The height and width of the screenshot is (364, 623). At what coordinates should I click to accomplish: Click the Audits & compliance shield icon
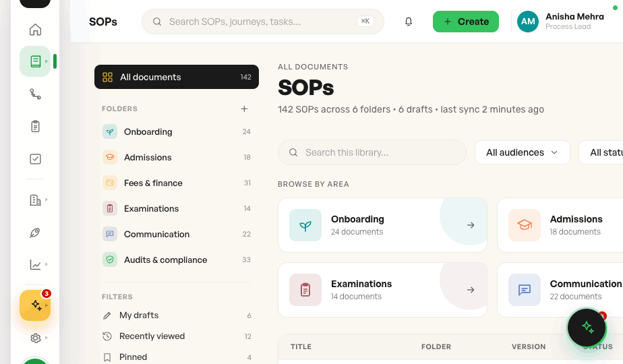pos(110,260)
